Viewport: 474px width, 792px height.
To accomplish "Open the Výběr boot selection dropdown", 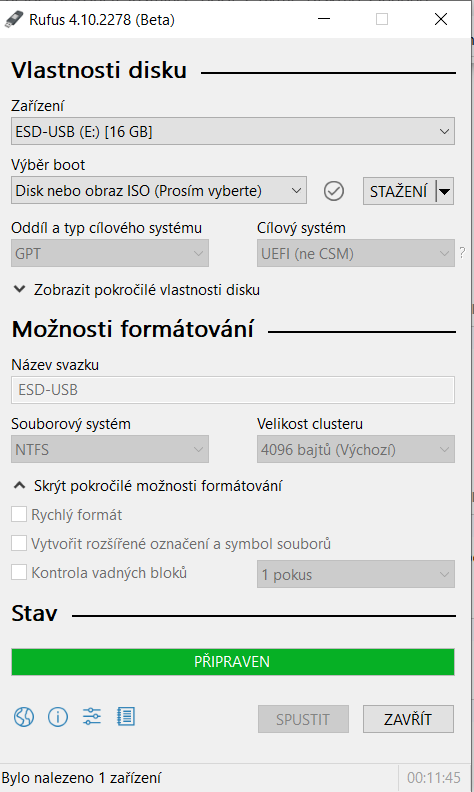I will point(159,190).
